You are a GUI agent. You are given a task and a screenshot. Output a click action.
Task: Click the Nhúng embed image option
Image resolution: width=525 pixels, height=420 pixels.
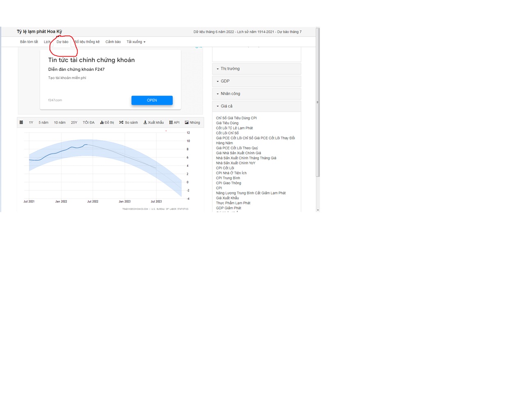192,122
